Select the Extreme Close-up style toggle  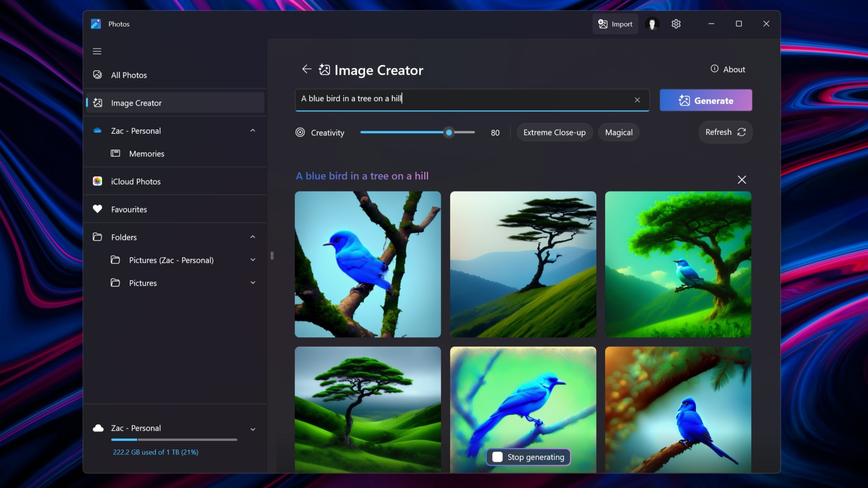pos(554,132)
